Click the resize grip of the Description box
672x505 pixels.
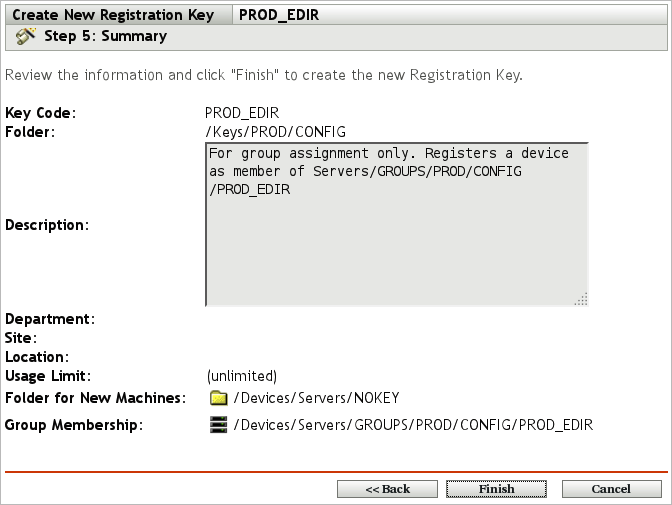pos(581,298)
